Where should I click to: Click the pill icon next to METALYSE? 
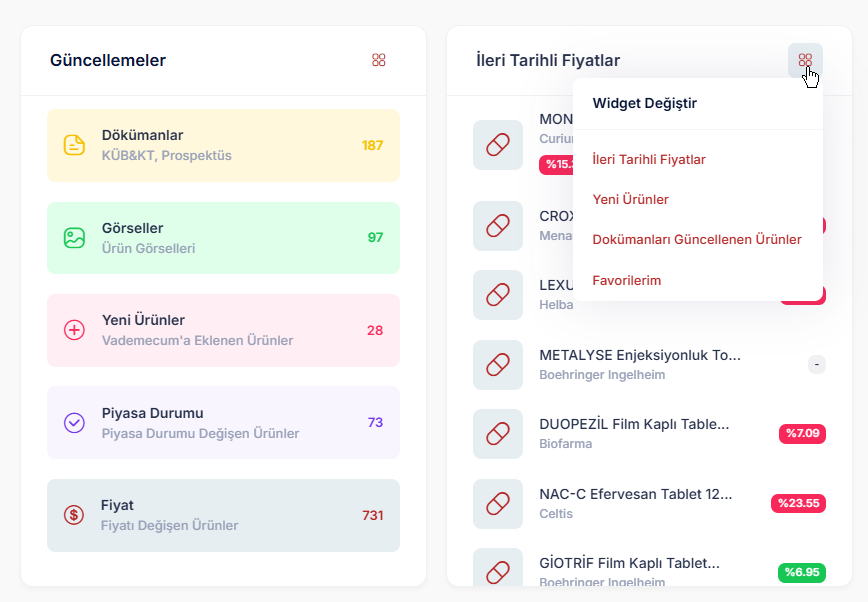pos(498,364)
